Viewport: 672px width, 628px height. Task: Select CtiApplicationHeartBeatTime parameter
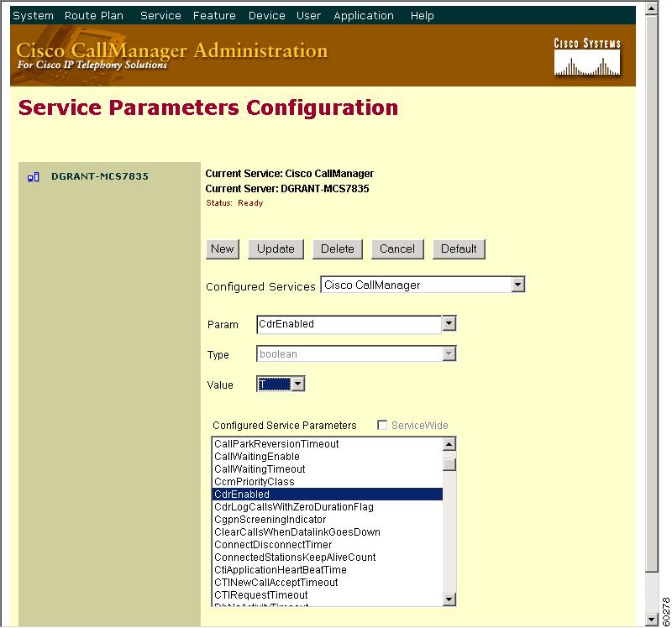[327, 570]
